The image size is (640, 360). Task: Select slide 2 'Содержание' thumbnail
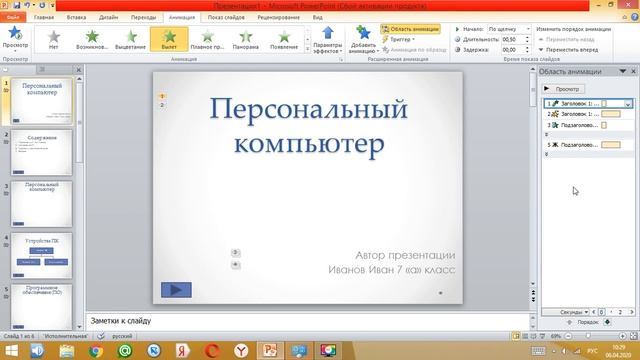(41, 152)
